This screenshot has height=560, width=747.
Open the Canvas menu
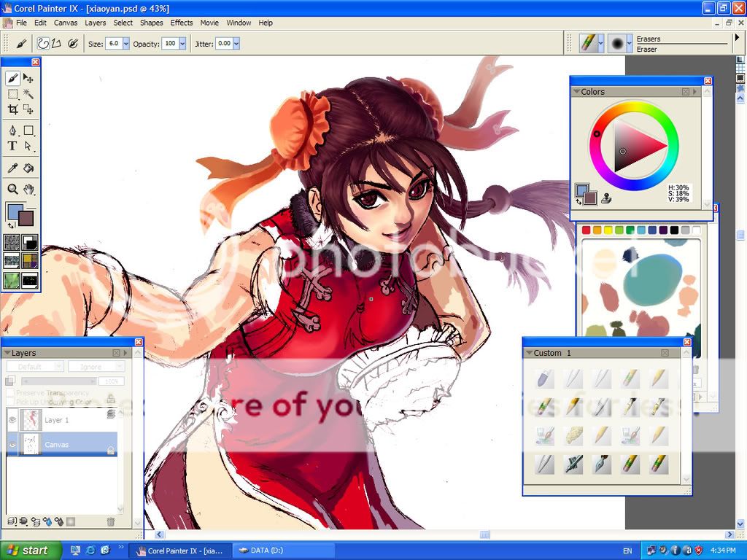65,23
